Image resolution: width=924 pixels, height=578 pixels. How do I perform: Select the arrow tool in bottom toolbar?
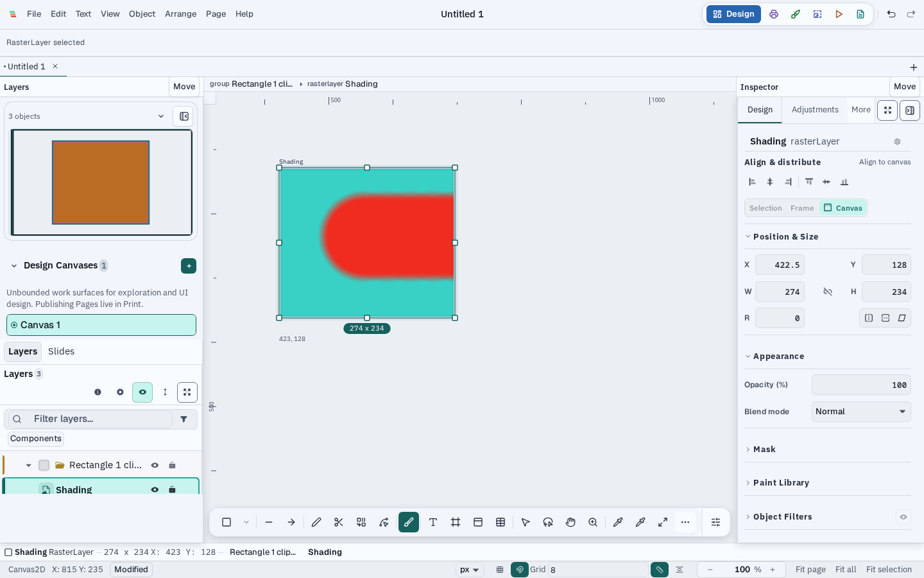[x=291, y=522]
